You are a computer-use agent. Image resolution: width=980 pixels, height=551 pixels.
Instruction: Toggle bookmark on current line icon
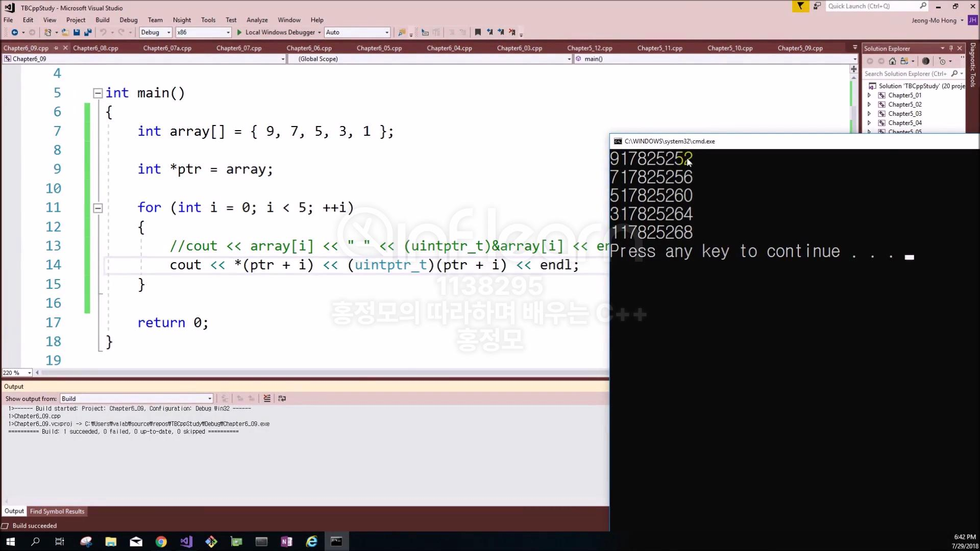pos(478,32)
